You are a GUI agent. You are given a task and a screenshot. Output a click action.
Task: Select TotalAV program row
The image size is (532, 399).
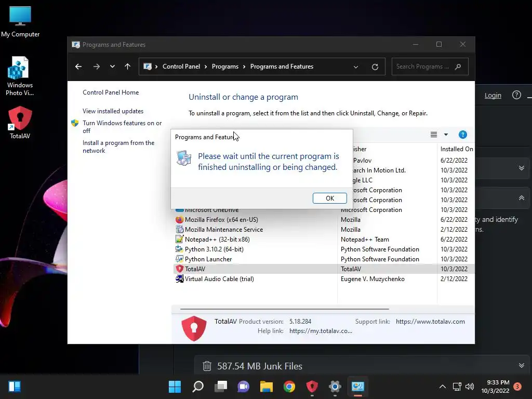(x=324, y=269)
